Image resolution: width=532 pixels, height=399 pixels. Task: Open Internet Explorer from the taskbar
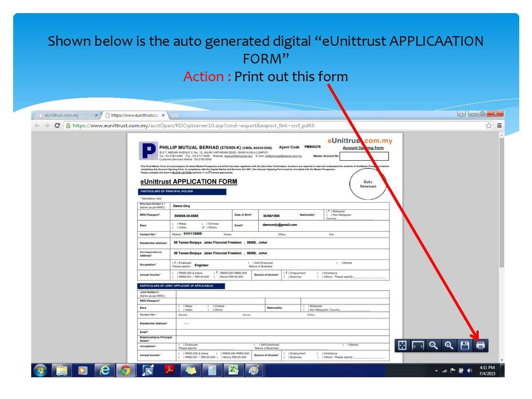(x=104, y=371)
